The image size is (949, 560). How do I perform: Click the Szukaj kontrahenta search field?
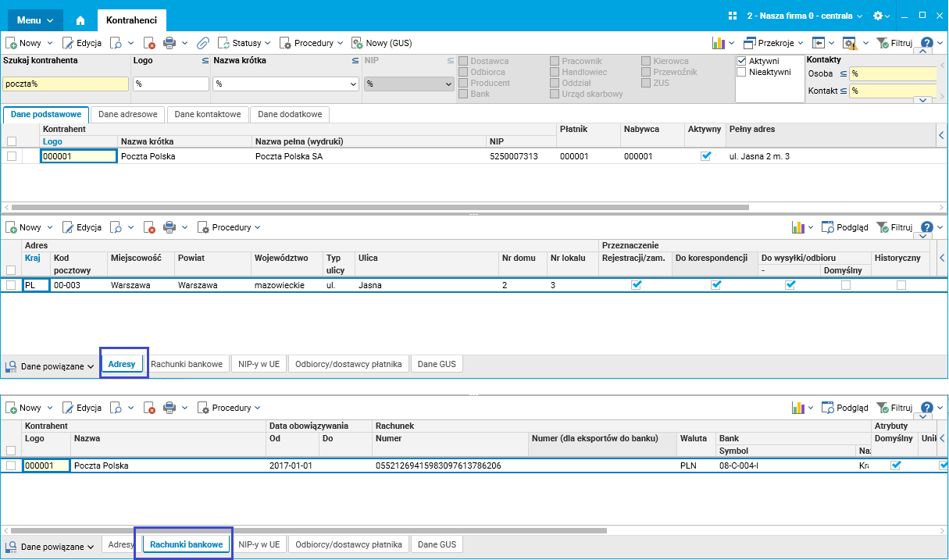65,84
